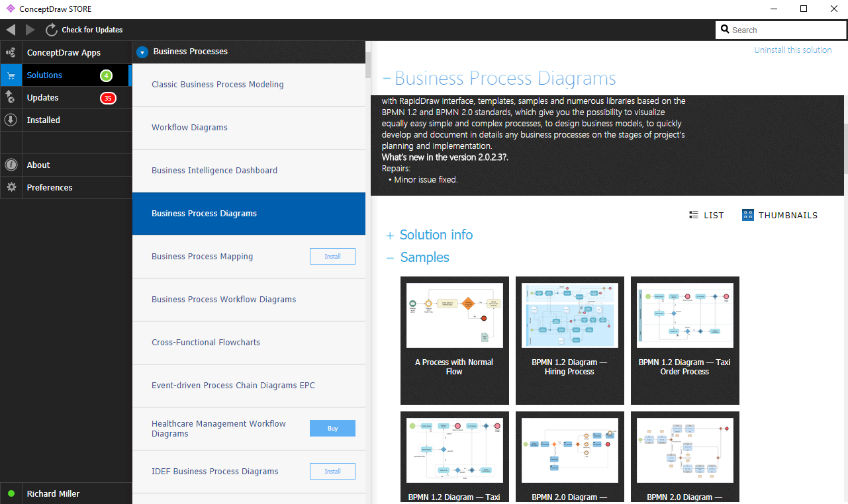Click in the Search field

781,30
